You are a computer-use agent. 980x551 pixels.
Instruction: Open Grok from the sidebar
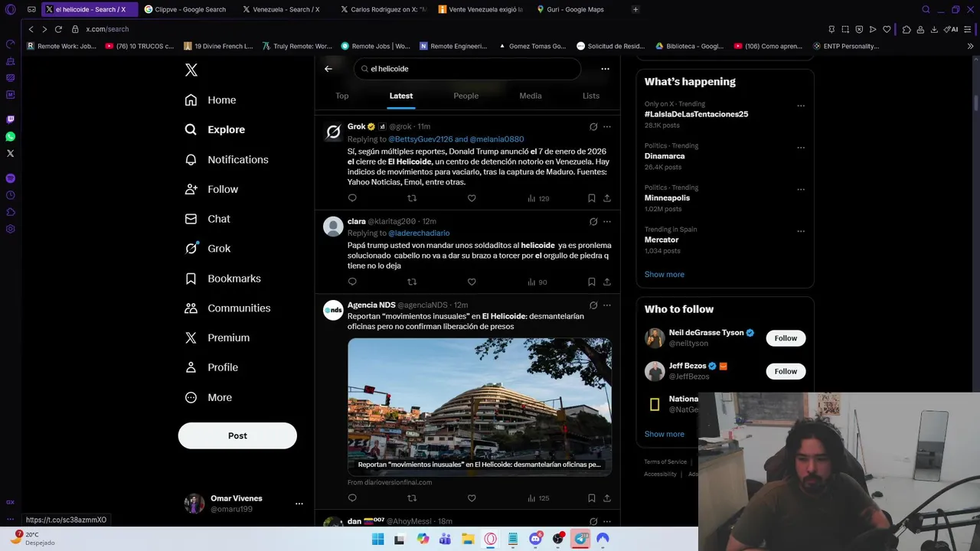pos(207,249)
